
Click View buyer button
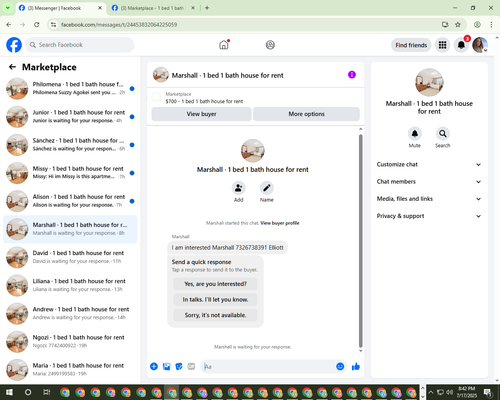(x=201, y=114)
